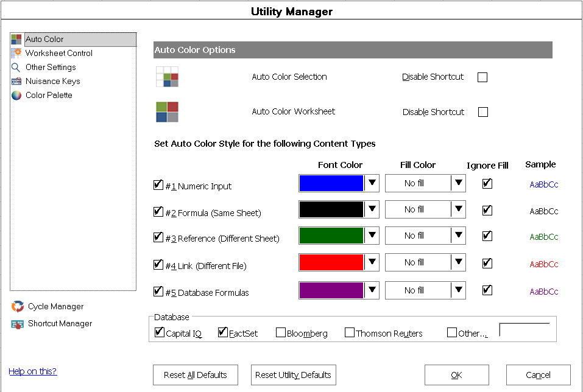This screenshot has height=392, width=583.
Task: Disable shortcut for Auto Color Selection
Action: tap(482, 77)
